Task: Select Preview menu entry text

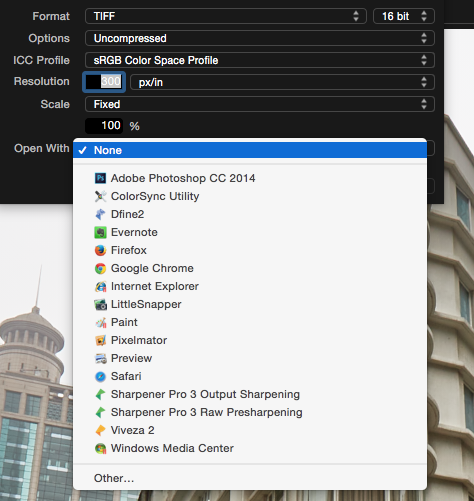Action: [131, 358]
